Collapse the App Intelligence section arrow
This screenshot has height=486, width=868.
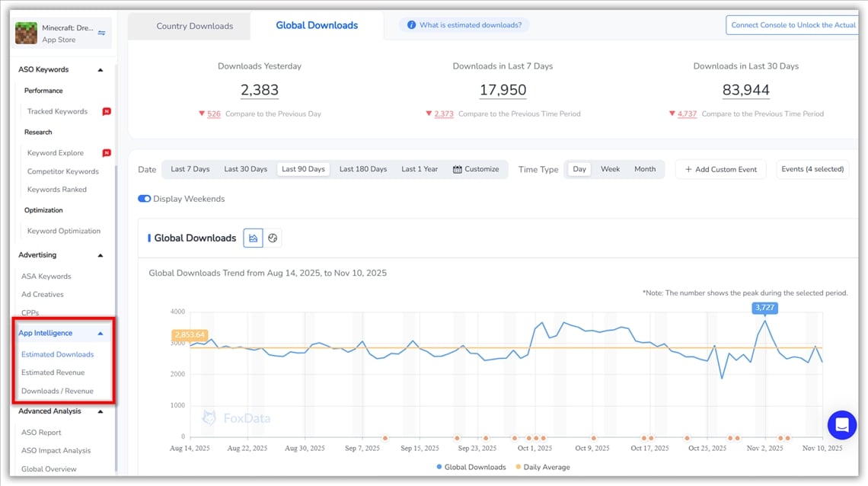(x=101, y=334)
